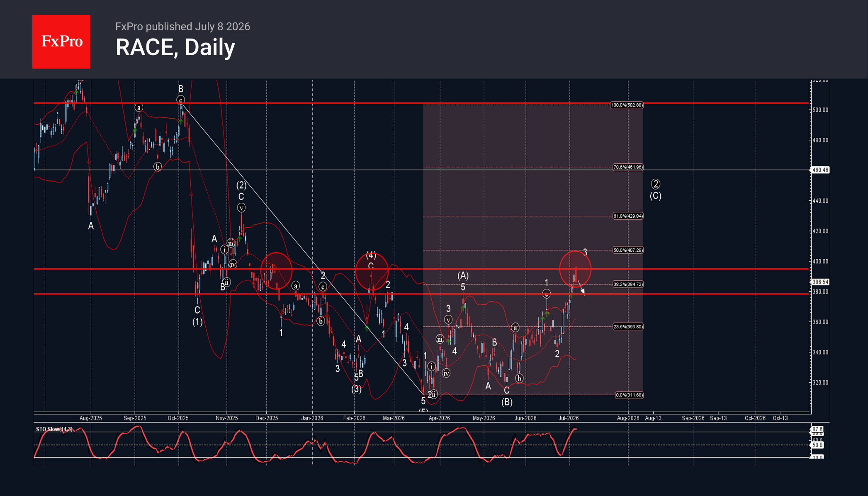Click the 340.00 price axis value
This screenshot has height=496, width=868.
pos(820,352)
